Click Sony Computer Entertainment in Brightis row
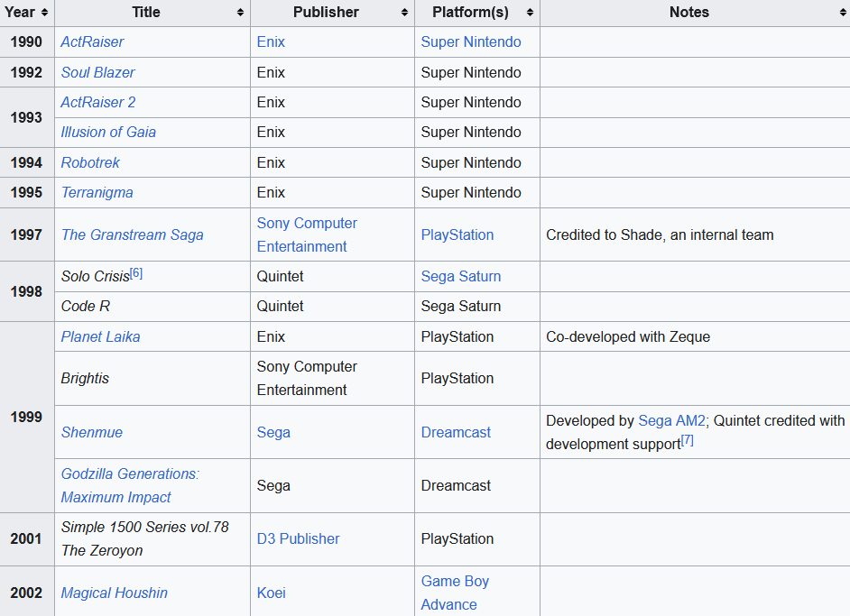This screenshot has height=616, width=850. (307, 378)
